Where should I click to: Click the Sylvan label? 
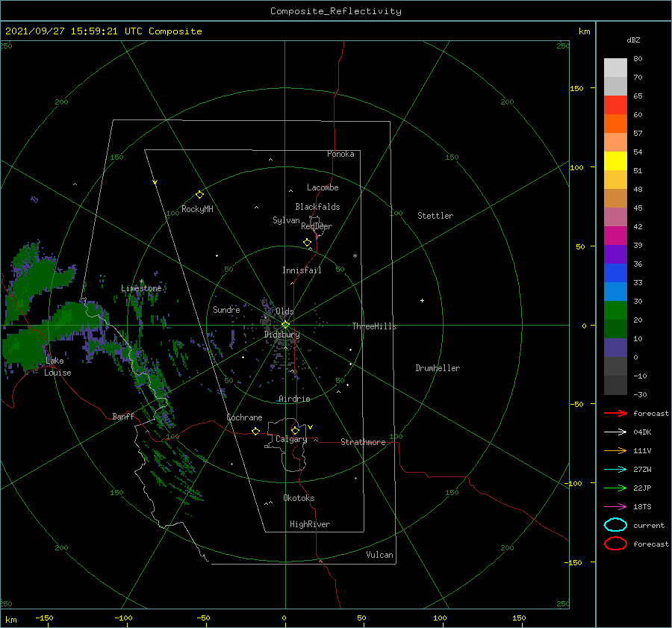click(286, 220)
